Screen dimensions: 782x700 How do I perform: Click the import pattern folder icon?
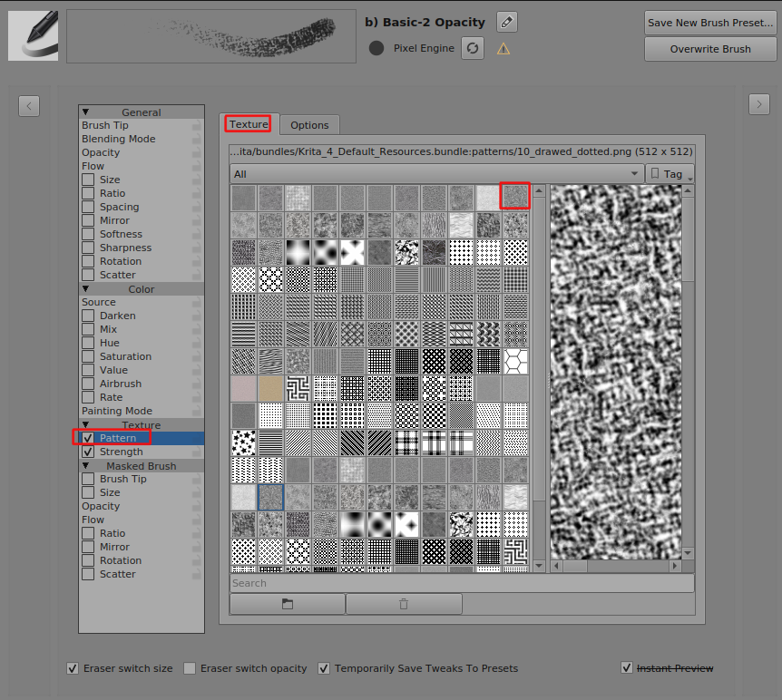[288, 604]
